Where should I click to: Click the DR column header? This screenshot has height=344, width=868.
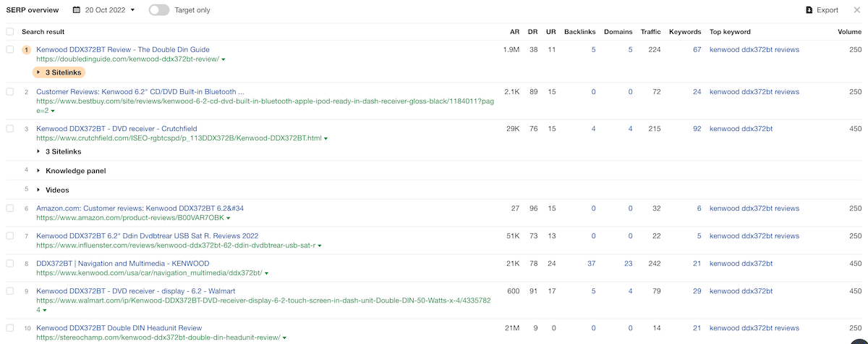(x=533, y=32)
